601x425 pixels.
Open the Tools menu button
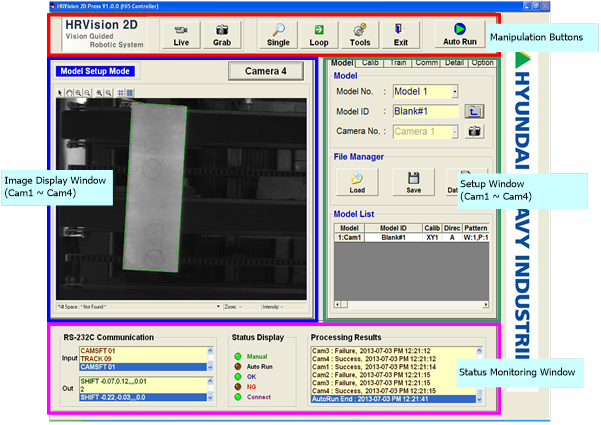[360, 35]
